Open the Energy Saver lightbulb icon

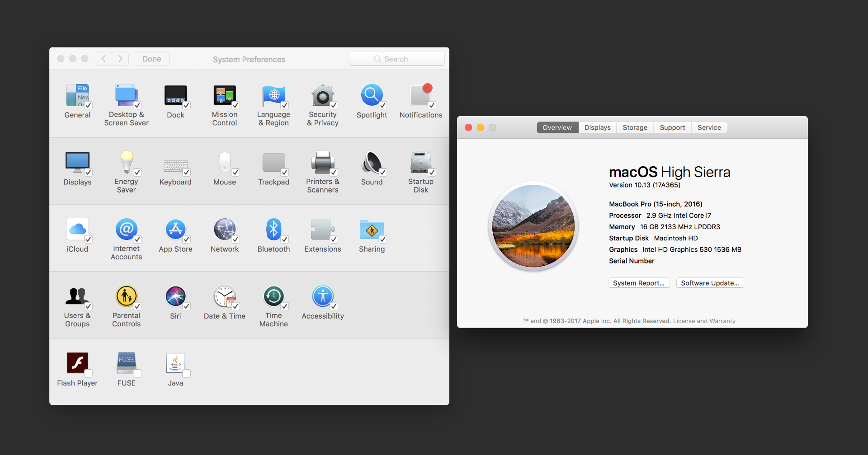pyautogui.click(x=127, y=162)
